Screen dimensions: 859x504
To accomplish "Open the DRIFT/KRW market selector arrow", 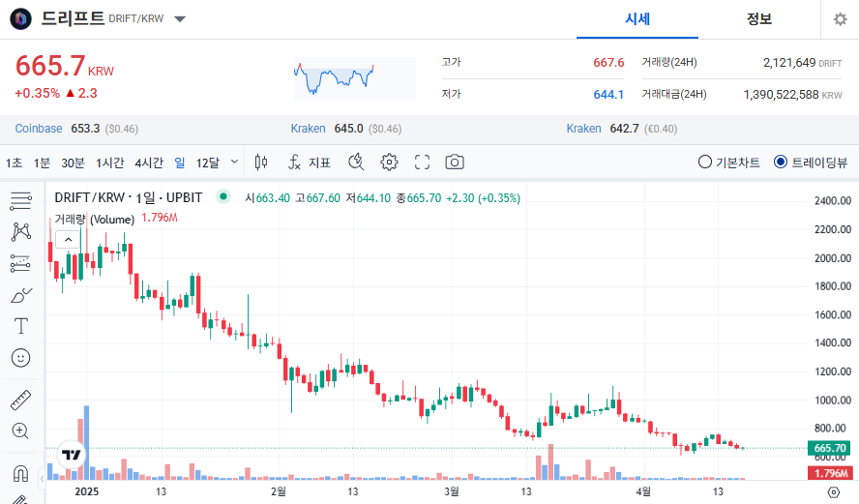I will click(180, 19).
